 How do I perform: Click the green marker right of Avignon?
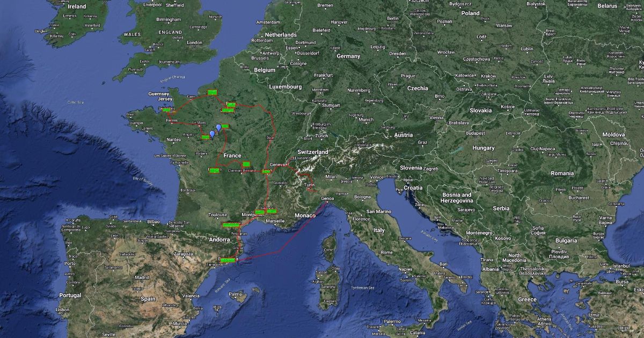[x=271, y=211]
